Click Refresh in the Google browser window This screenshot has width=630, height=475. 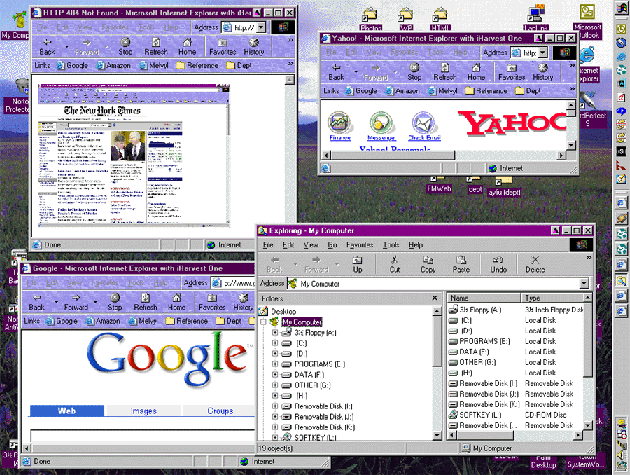(144, 303)
